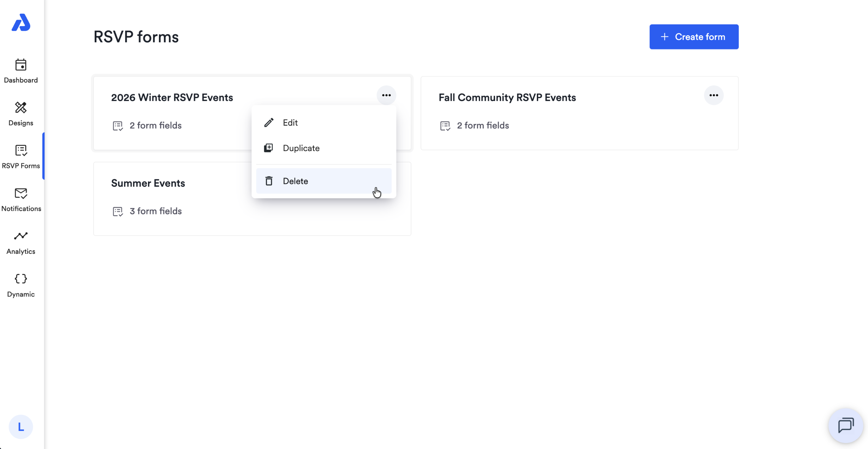
Task: Open the Fall Community RSVP Events title
Action: (507, 97)
